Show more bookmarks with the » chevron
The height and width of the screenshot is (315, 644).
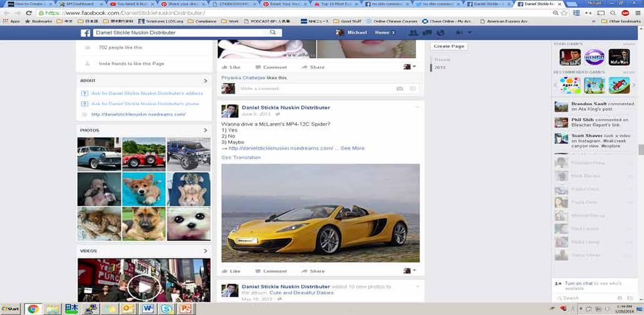pyautogui.click(x=593, y=21)
